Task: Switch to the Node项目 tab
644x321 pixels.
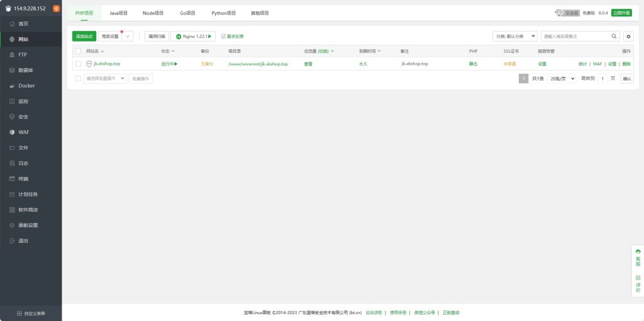Action: [153, 13]
